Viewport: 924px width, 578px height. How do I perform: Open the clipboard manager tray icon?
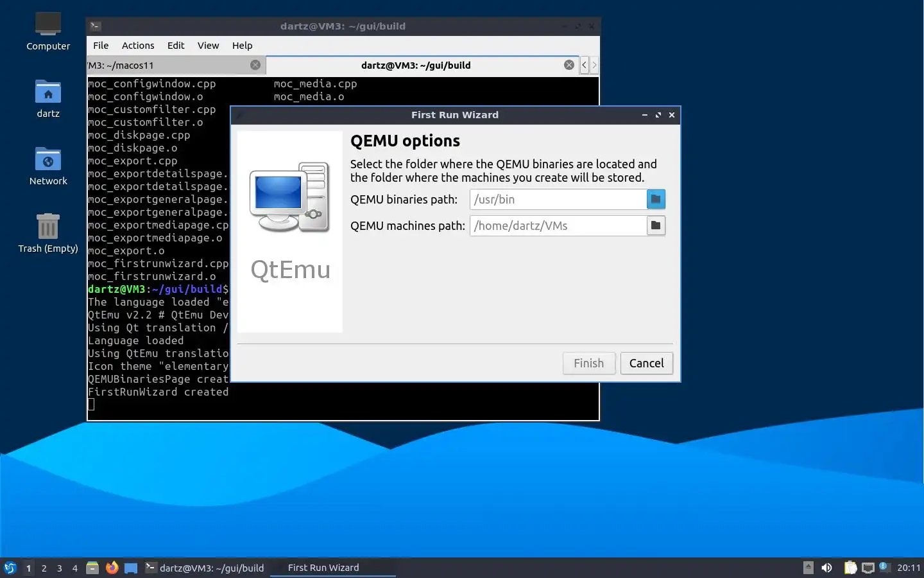coord(850,568)
